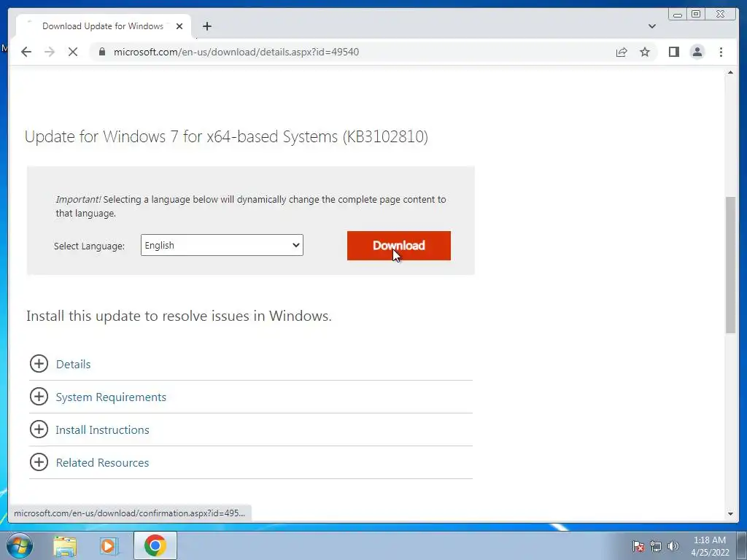Open the Chrome side panel

(673, 52)
